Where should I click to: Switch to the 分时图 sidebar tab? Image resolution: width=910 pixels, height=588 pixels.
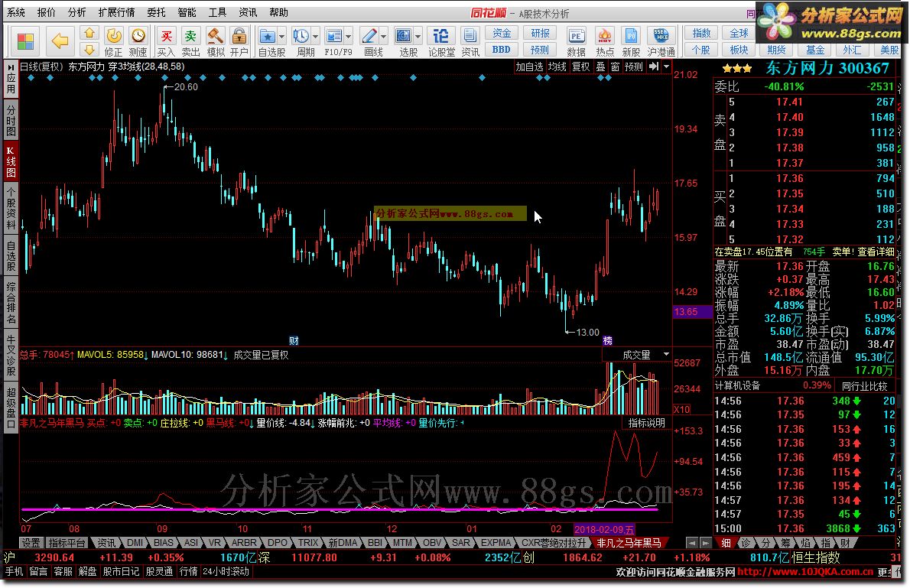point(11,119)
